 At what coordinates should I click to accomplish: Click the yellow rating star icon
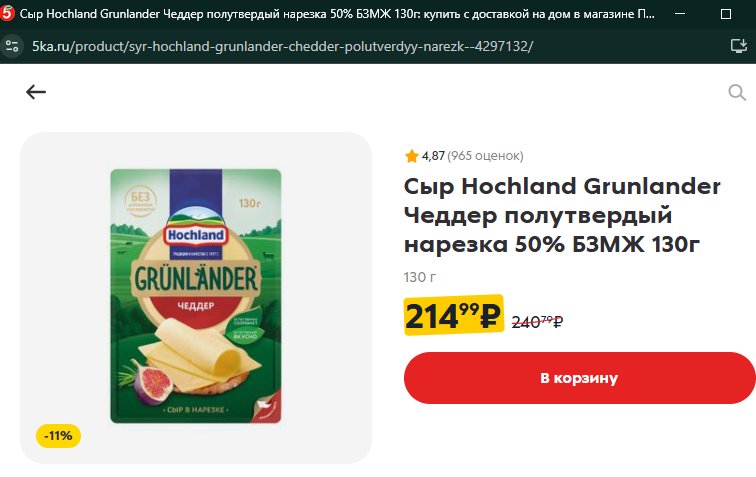click(x=411, y=156)
